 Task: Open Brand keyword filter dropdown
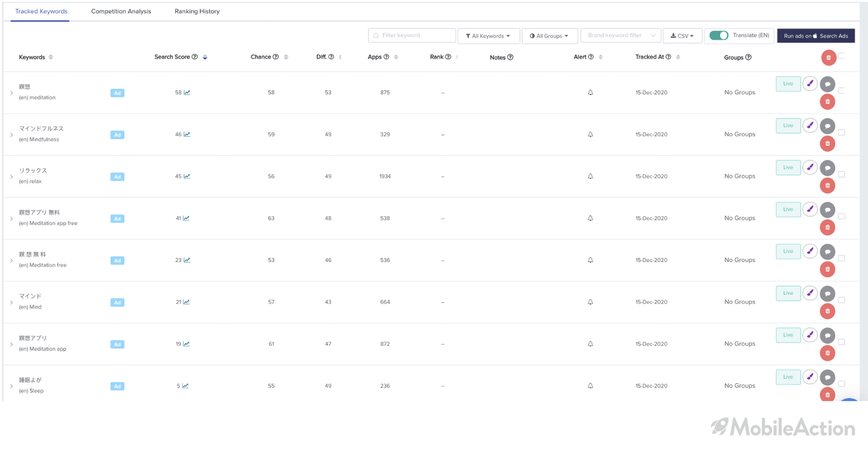click(621, 35)
